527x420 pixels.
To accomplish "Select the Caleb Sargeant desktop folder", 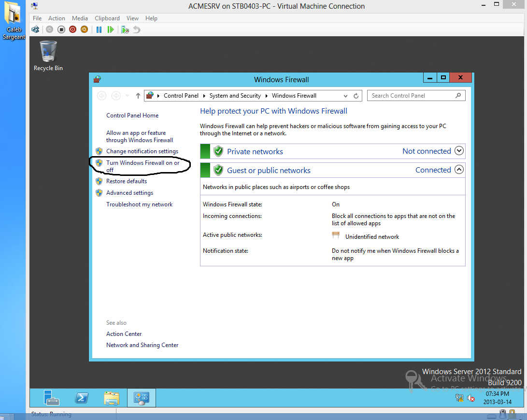I will pyautogui.click(x=14, y=21).
